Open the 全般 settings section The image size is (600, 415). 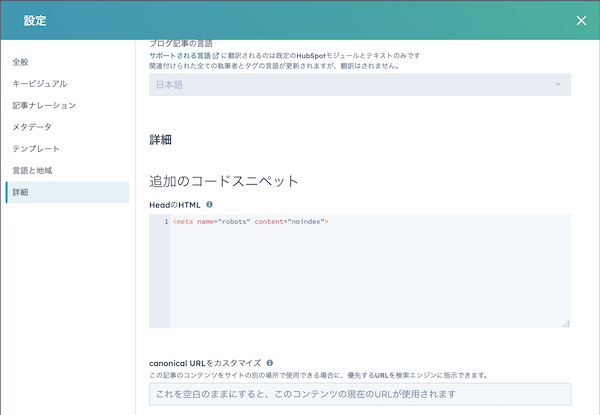(x=20, y=62)
